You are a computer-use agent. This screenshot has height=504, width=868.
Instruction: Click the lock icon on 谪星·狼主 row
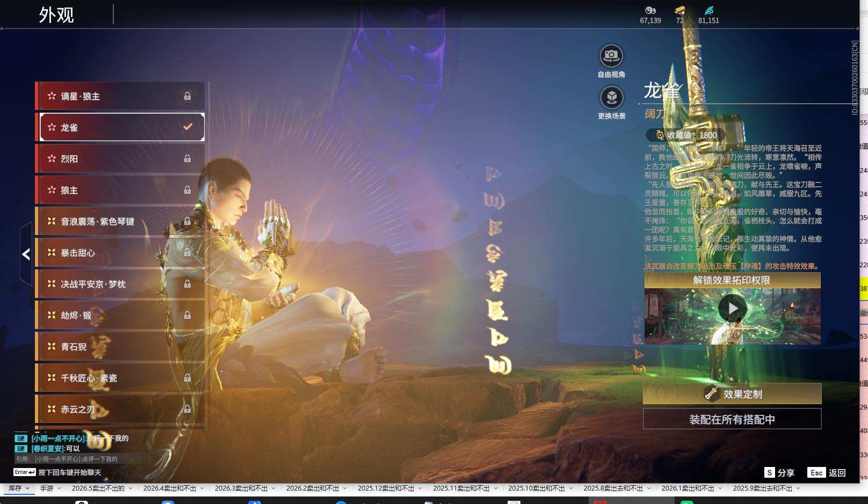187,96
